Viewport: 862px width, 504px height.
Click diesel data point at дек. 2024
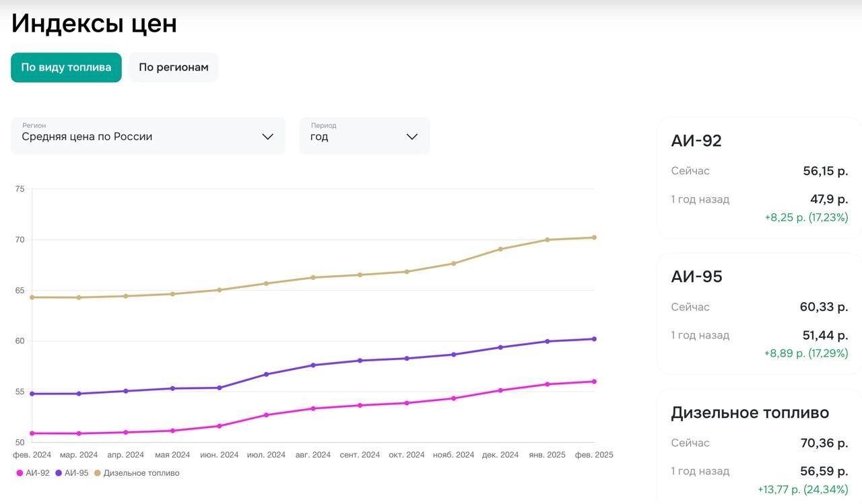500,249
